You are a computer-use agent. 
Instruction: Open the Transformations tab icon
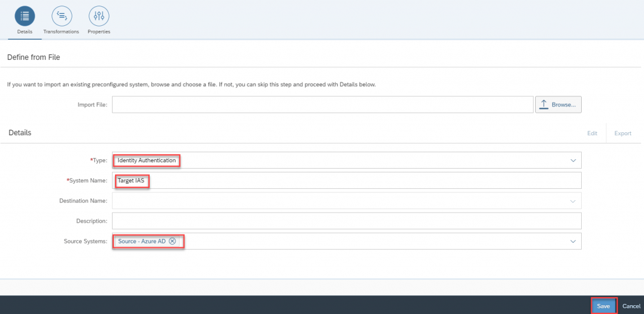62,16
